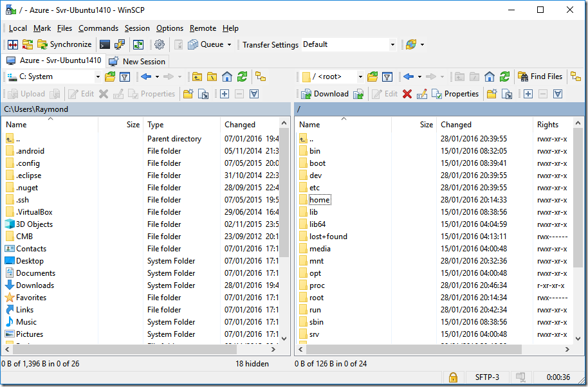
Task: Go to the local parent directory icon
Action: [x=197, y=76]
